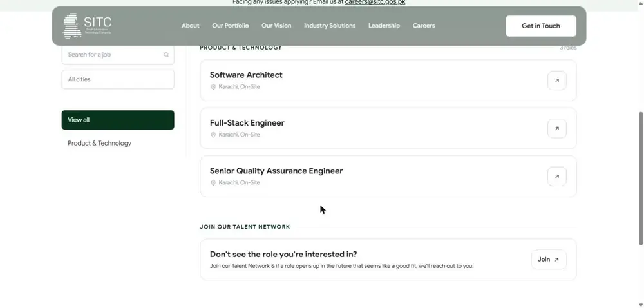Click the page vertical scrollbar thumb
The height and width of the screenshot is (308, 644).
coord(641,178)
